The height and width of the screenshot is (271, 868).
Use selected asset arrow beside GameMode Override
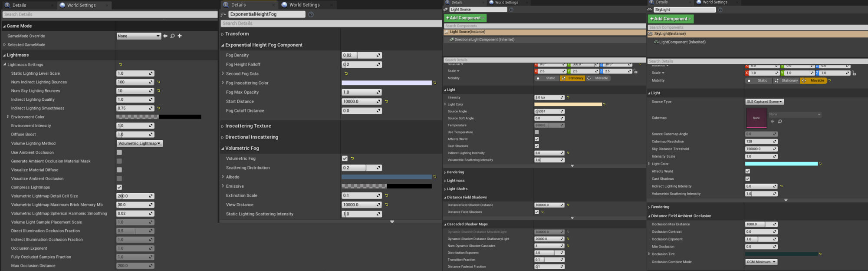pyautogui.click(x=165, y=36)
